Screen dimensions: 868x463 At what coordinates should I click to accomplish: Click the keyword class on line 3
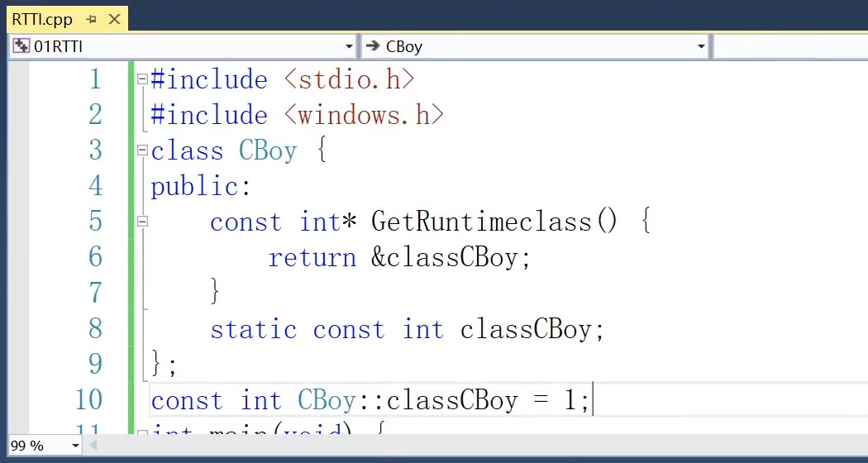point(187,150)
